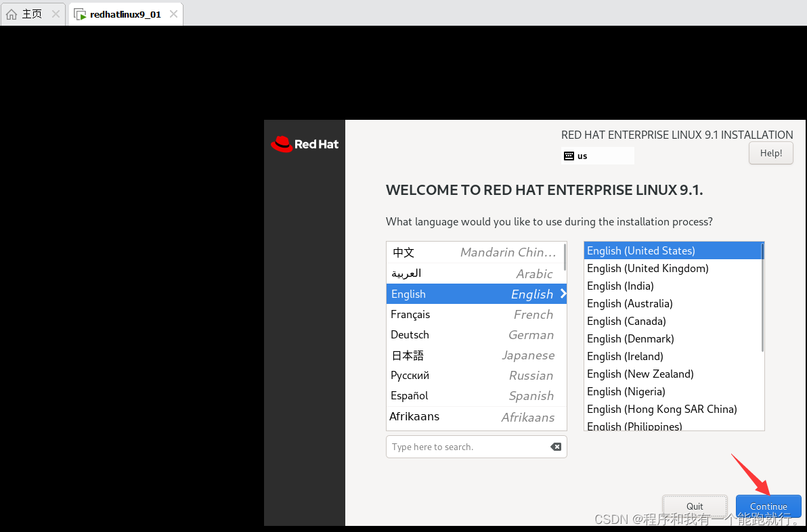This screenshot has height=532, width=807.
Task: Clear the search field with backspace icon
Action: (x=556, y=447)
